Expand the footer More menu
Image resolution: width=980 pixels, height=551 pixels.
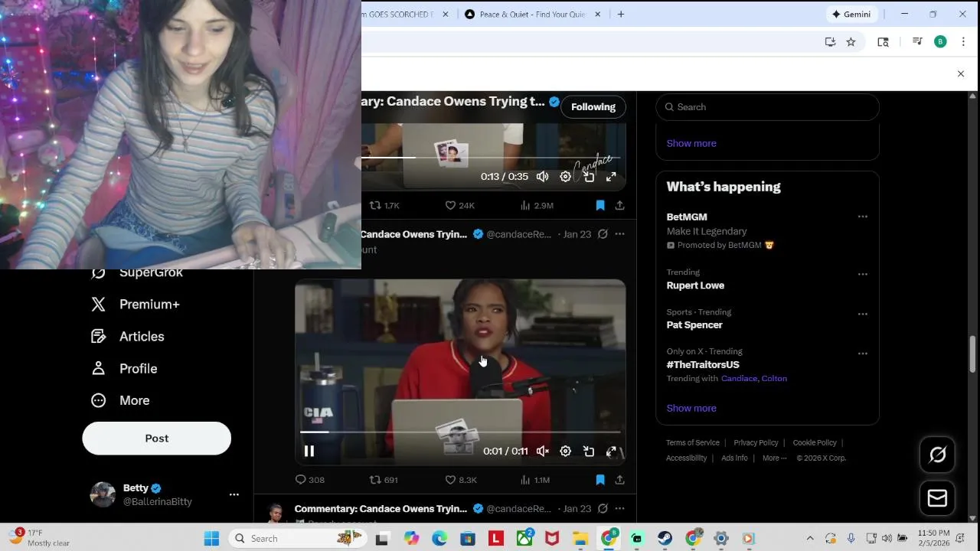pos(775,458)
